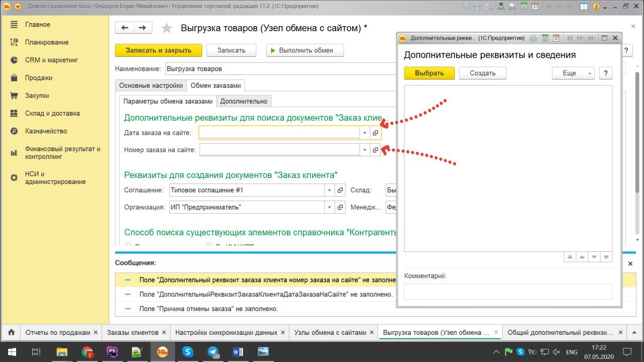This screenshot has width=644, height=362.
Task: Open the calculator in the dialog title bar
Action: coord(544,38)
